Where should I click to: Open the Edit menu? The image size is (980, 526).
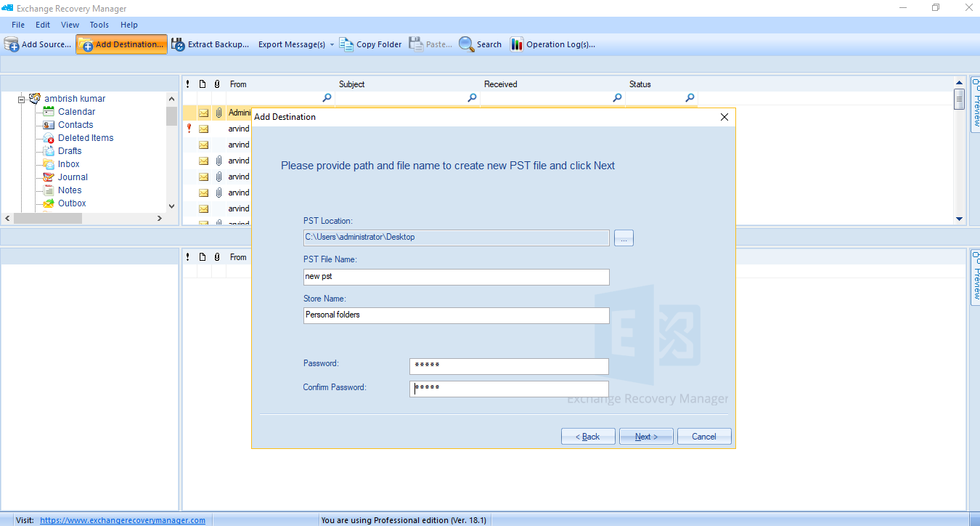(43, 25)
